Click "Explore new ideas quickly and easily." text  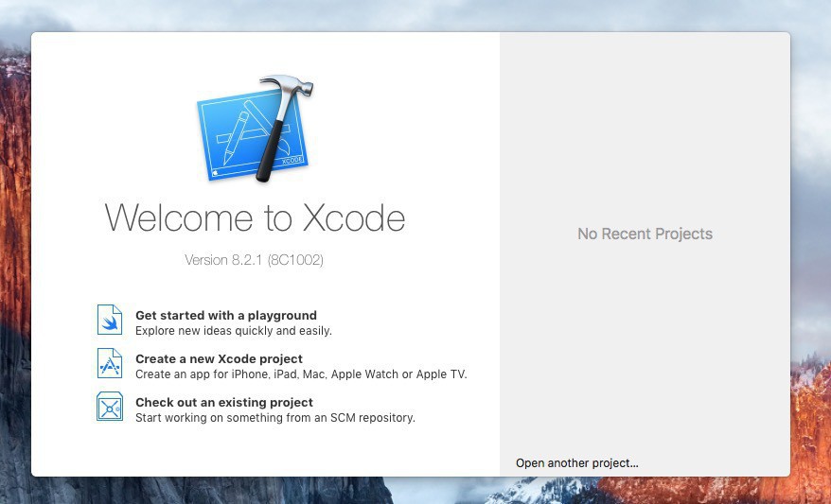pos(234,331)
